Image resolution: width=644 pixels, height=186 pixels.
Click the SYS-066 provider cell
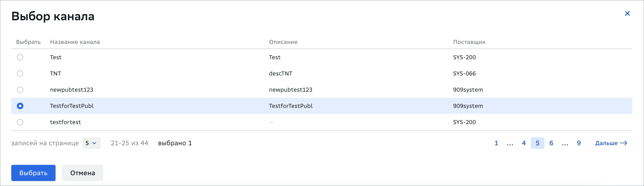pyautogui.click(x=464, y=73)
